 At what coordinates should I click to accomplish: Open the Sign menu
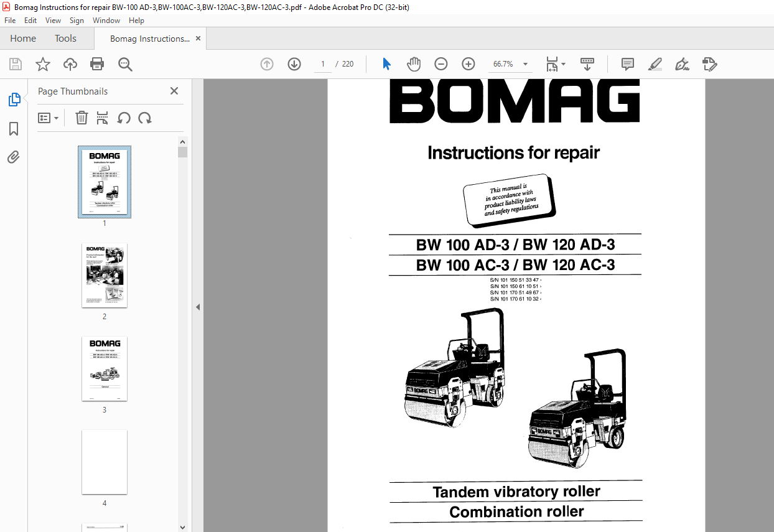pos(77,21)
